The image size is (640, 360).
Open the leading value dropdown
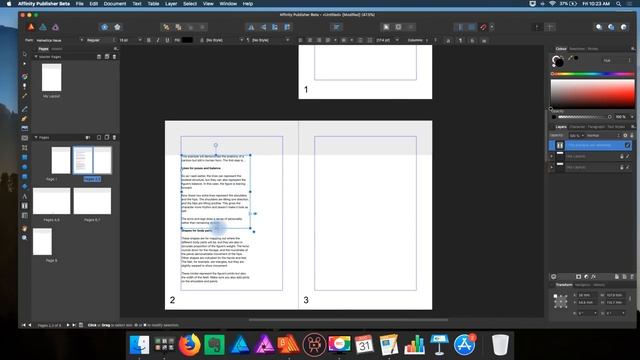[x=397, y=40]
